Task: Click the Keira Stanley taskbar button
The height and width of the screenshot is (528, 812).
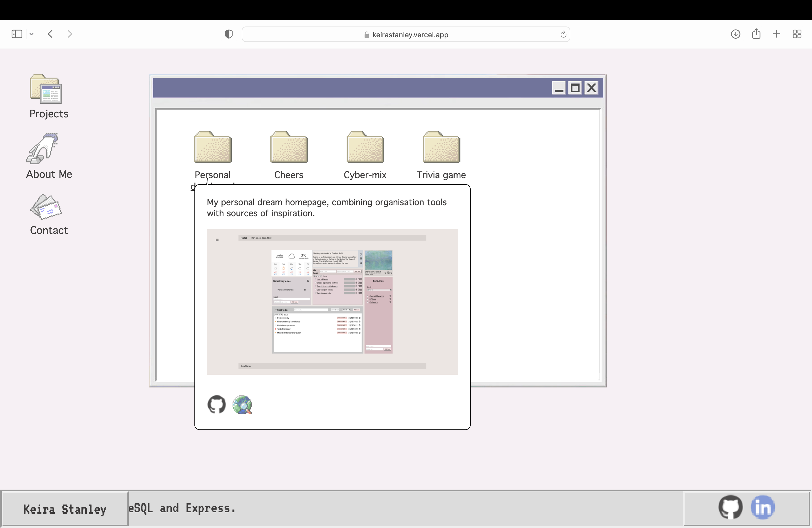Action: point(65,509)
